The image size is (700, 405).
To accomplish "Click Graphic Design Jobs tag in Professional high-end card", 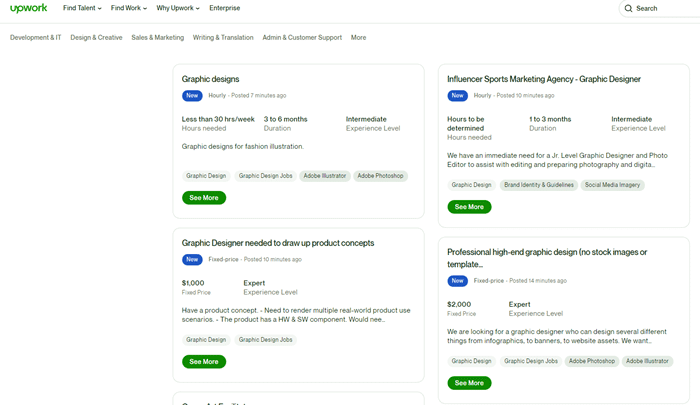I will pos(531,361).
